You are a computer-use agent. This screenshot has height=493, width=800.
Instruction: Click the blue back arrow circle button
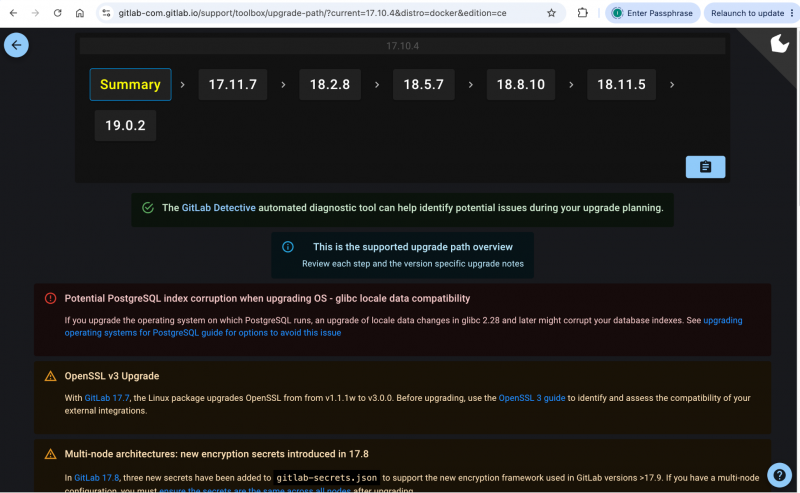(16, 45)
